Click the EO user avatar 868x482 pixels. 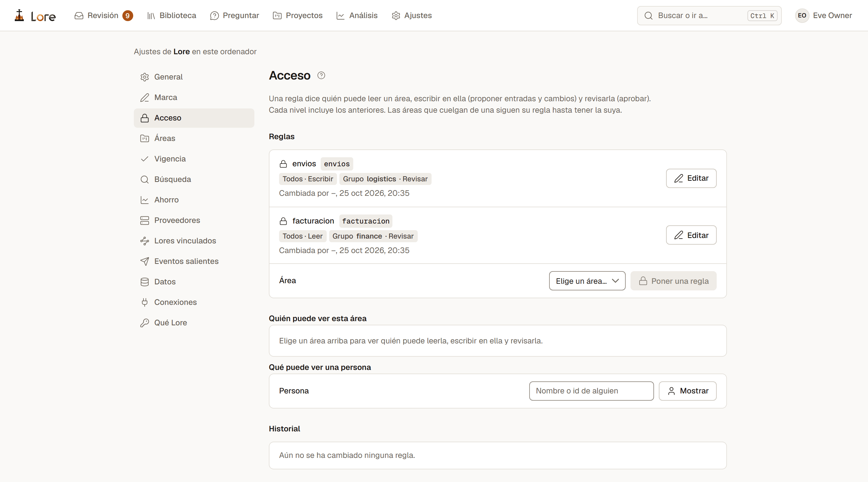(x=802, y=15)
